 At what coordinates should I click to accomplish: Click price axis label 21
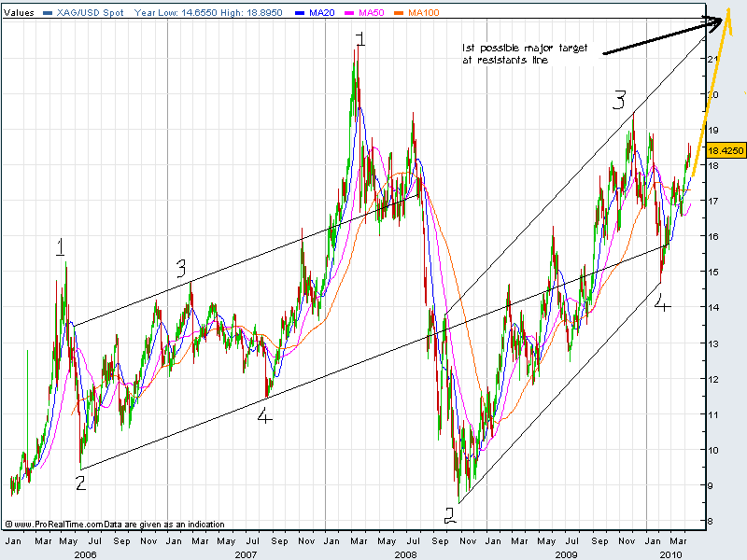(x=713, y=59)
